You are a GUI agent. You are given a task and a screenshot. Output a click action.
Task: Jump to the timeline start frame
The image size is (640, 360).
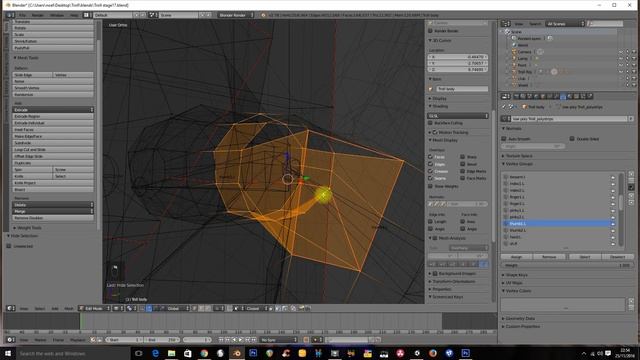click(220, 340)
